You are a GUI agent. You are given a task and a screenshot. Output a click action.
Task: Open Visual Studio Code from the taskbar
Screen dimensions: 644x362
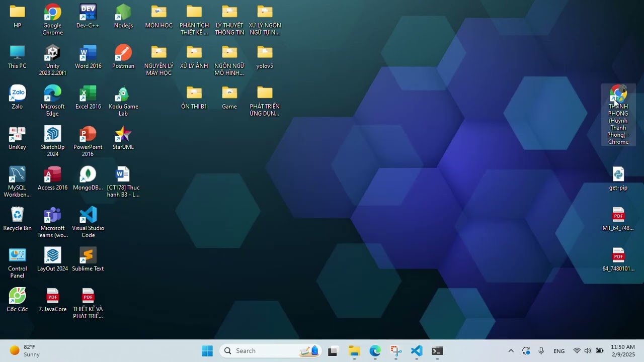417,351
